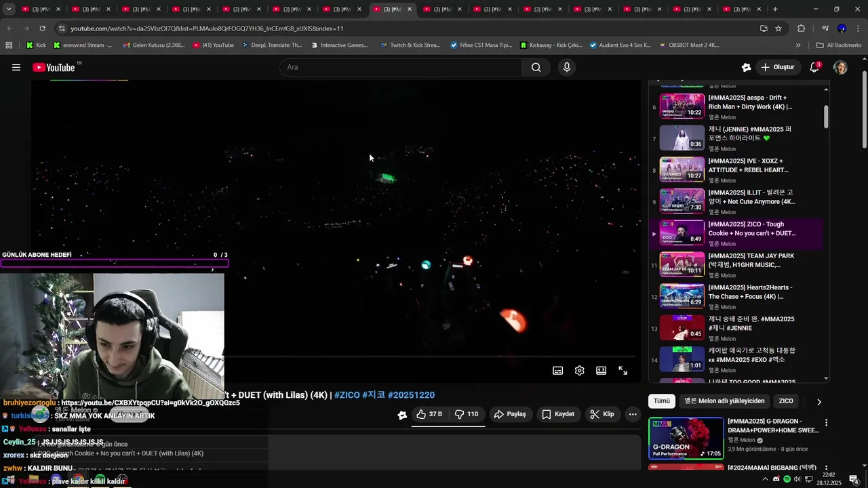The image size is (868, 488).
Task: Open media controls in Chrome toolbar
Action: tap(825, 28)
